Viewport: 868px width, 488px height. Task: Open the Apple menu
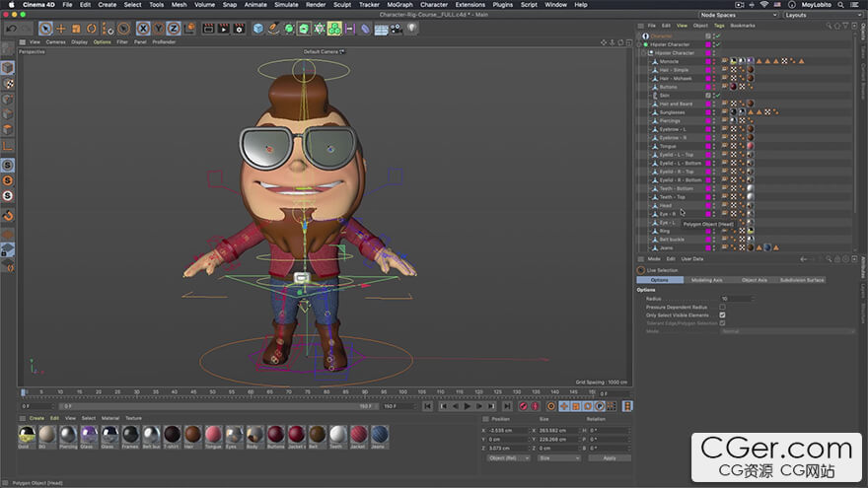pos(11,4)
